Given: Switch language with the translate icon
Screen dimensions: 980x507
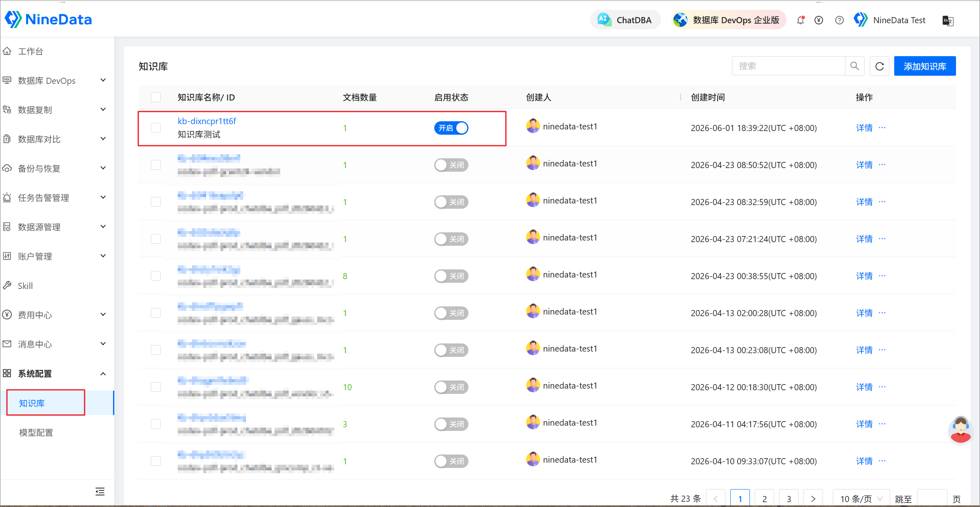Looking at the screenshot, I should tap(948, 20).
